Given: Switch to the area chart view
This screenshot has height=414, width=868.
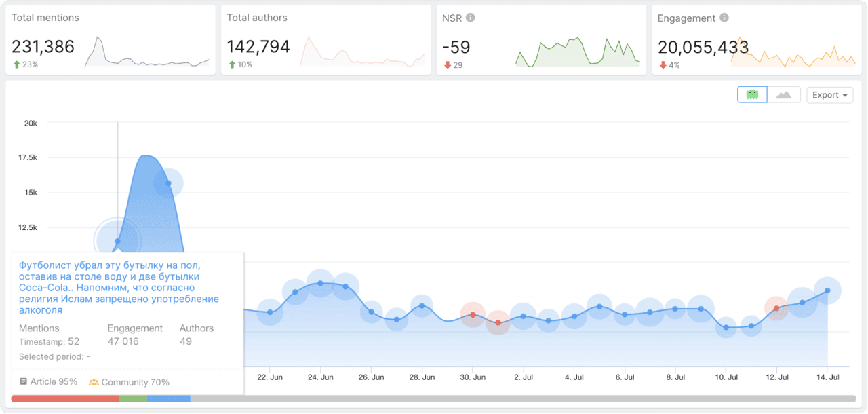Looking at the screenshot, I should tap(784, 95).
